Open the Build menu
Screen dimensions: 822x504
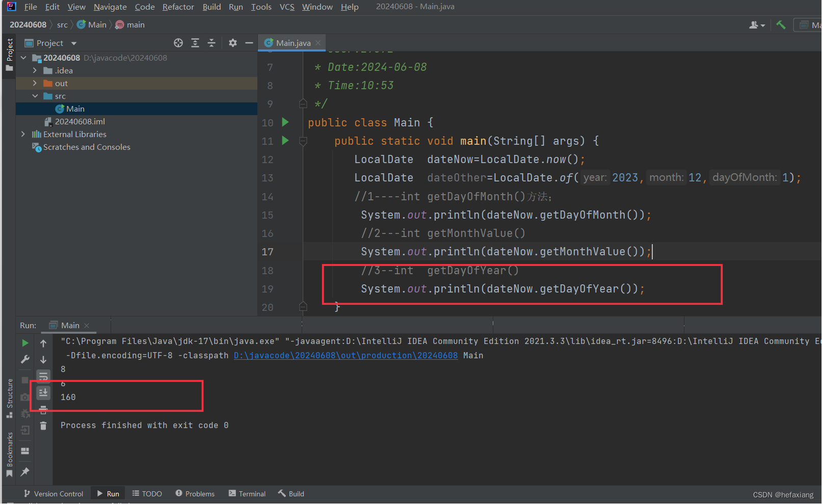[211, 7]
